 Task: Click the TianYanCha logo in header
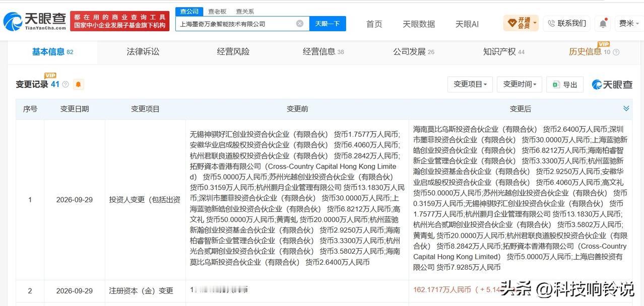pos(34,21)
